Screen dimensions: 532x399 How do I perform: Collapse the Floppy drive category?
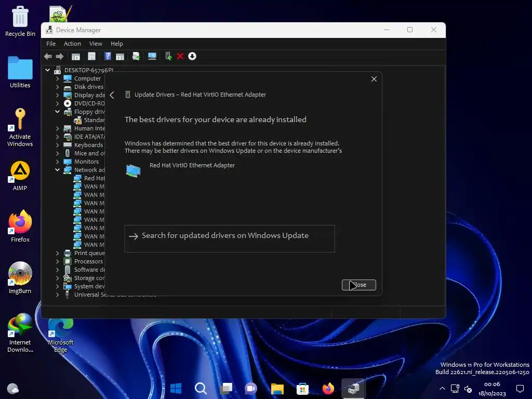point(57,112)
